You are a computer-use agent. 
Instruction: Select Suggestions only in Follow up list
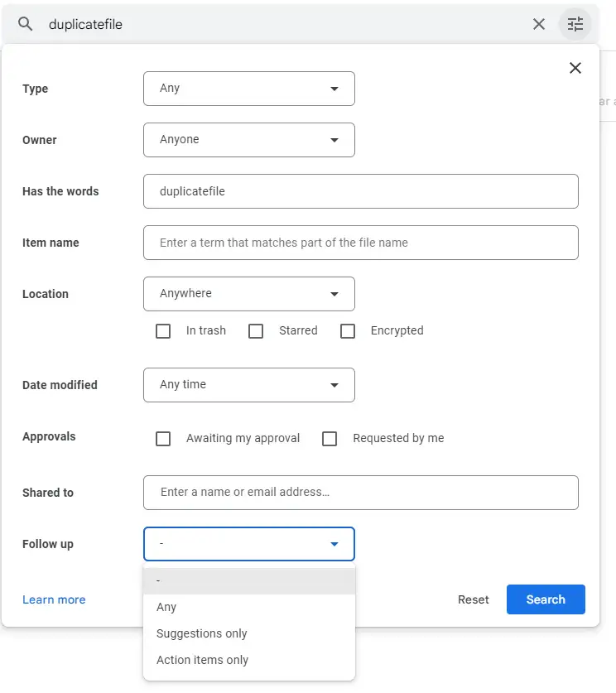(x=200, y=633)
